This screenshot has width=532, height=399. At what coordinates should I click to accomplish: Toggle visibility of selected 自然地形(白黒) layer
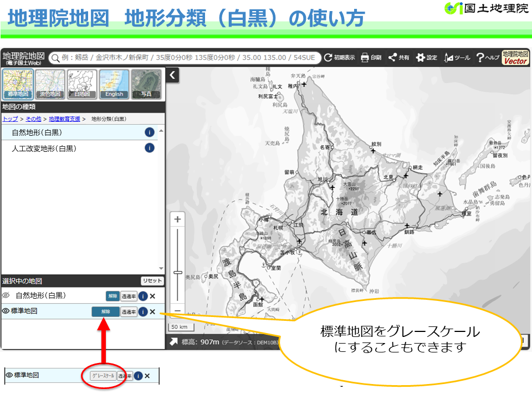6,295
